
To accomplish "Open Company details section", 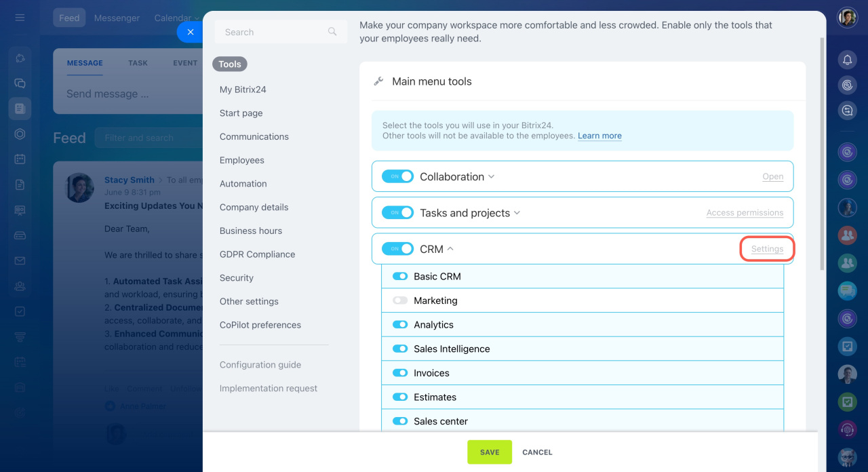I will tap(254, 208).
